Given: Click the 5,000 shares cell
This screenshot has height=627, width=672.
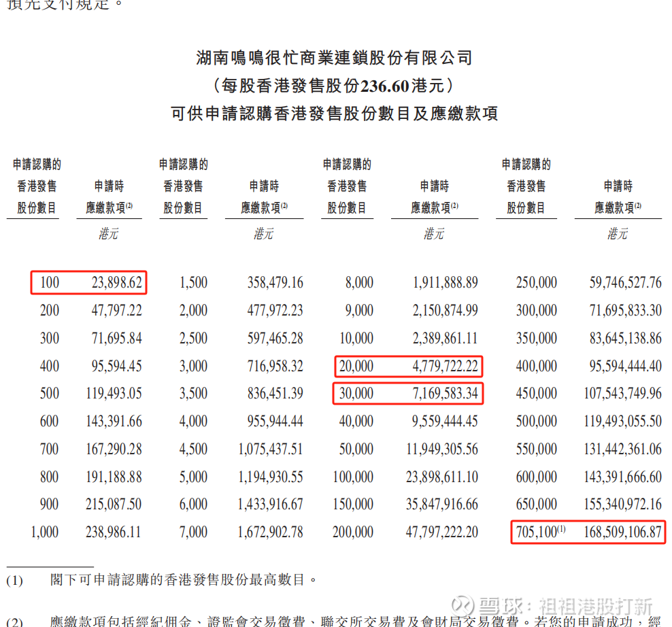Looking at the screenshot, I should pos(193,477).
